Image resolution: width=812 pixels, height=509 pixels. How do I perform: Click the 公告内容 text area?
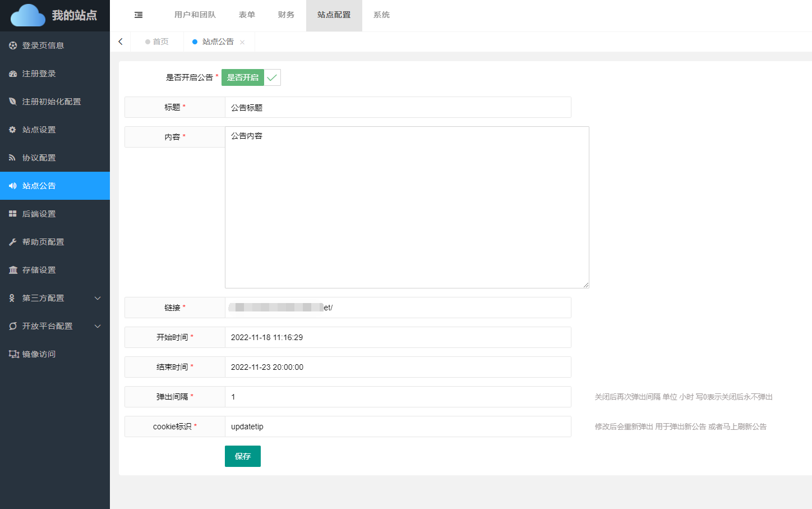coord(407,207)
